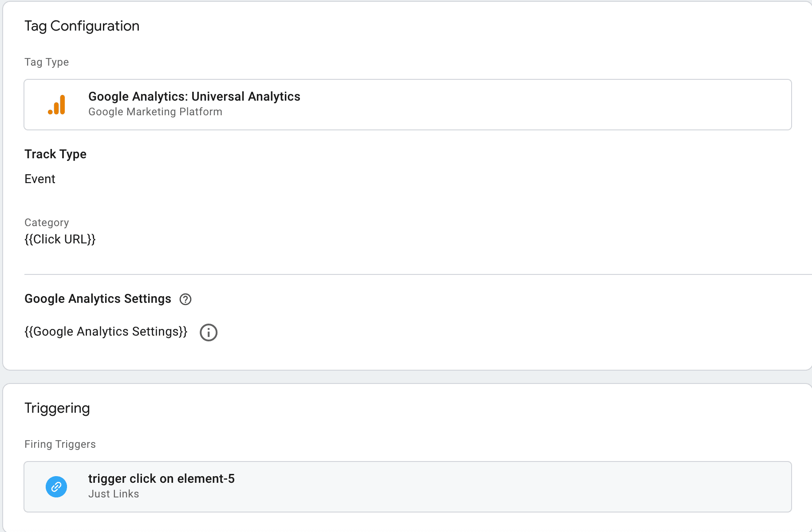
Task: Select the {{Click URL}} category value
Action: point(60,239)
